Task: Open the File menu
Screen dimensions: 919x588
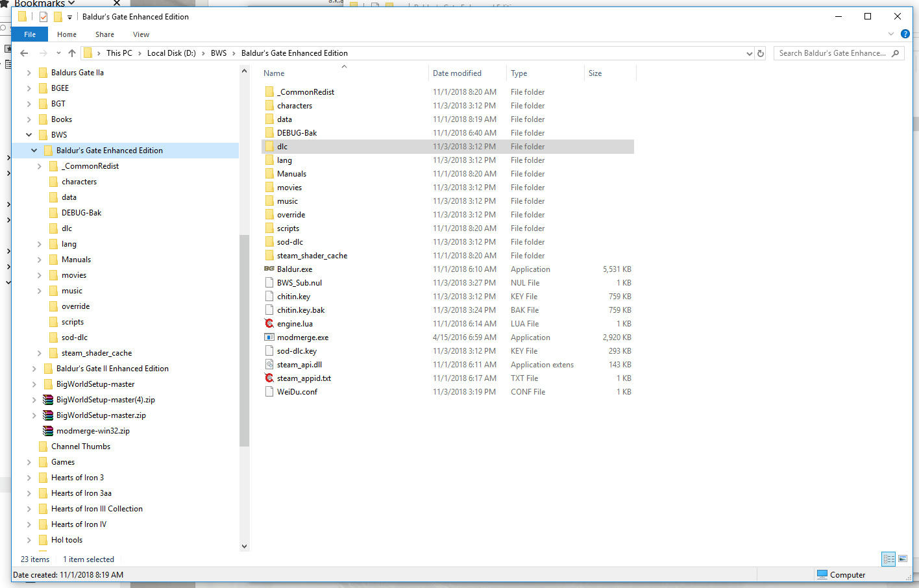Action: click(x=30, y=34)
